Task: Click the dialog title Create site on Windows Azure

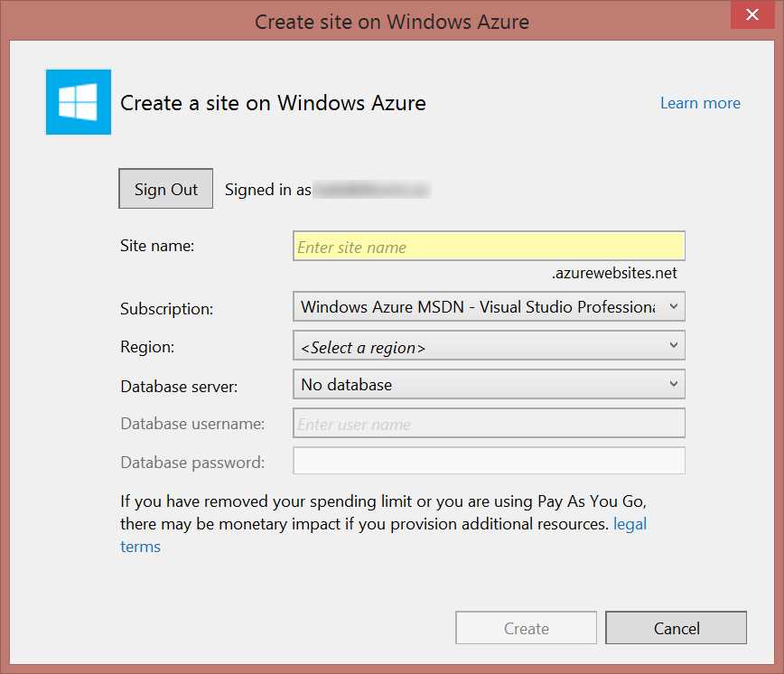Action: click(x=392, y=21)
